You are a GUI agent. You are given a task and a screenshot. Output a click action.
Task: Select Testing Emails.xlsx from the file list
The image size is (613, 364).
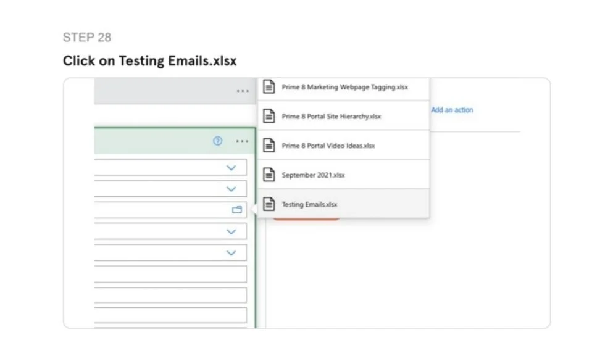click(x=321, y=204)
